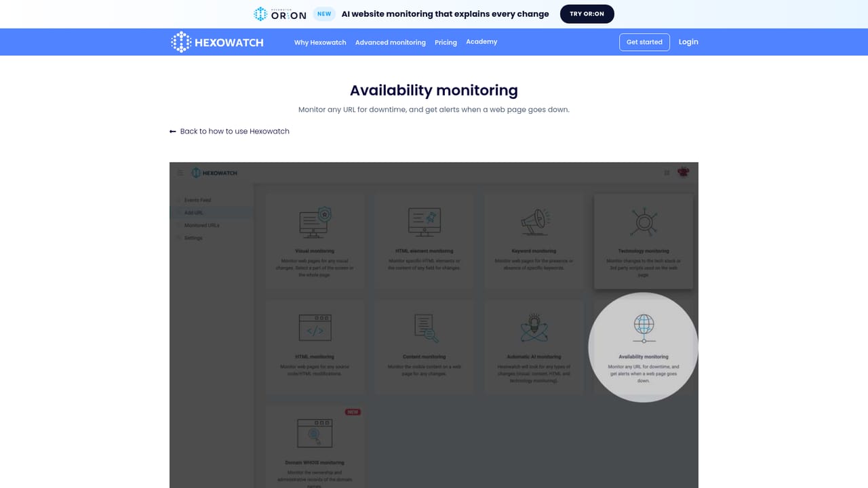Click the 'Content monitoring' card title text

[x=425, y=357]
